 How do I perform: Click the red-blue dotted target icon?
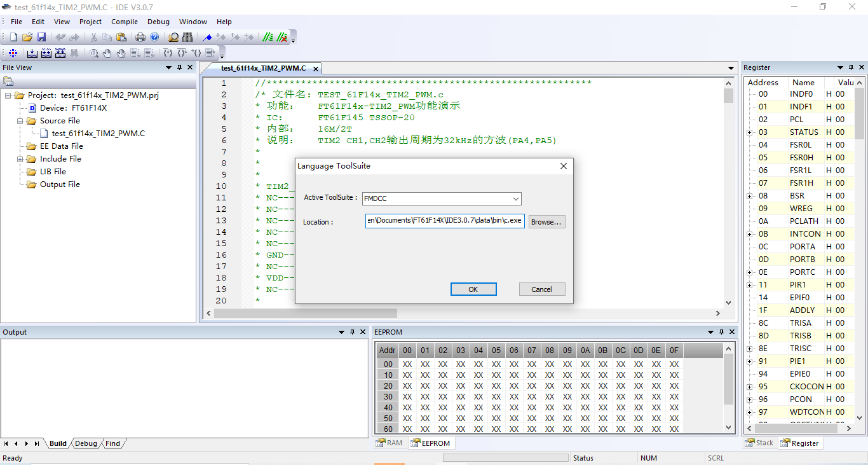pos(13,53)
